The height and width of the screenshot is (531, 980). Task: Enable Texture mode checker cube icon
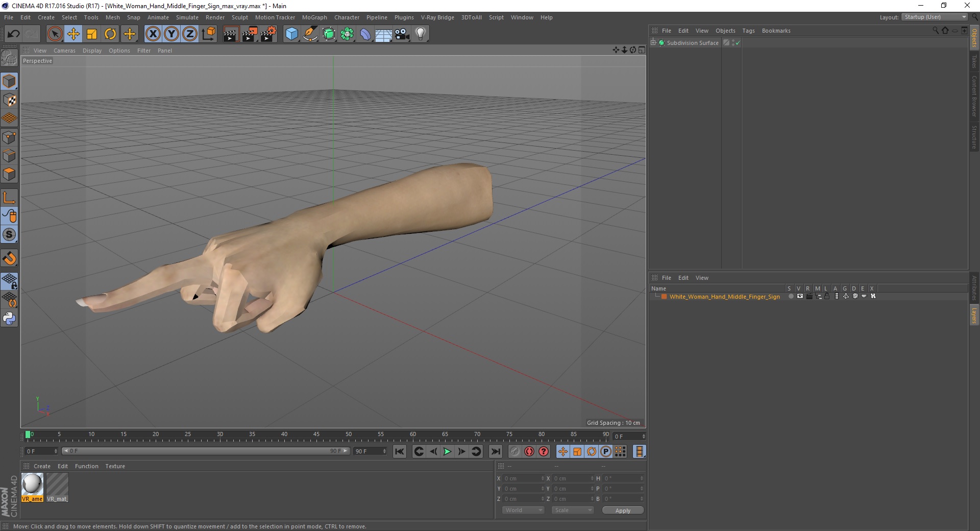(9, 100)
